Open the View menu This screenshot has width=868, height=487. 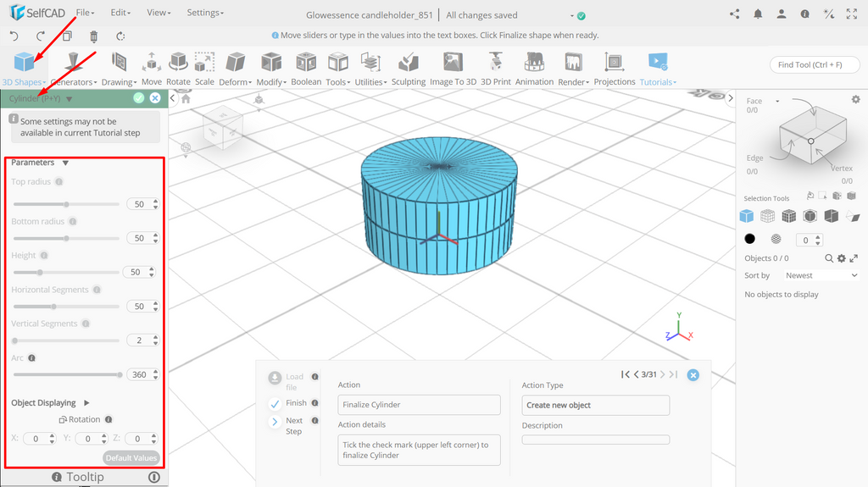(x=159, y=12)
